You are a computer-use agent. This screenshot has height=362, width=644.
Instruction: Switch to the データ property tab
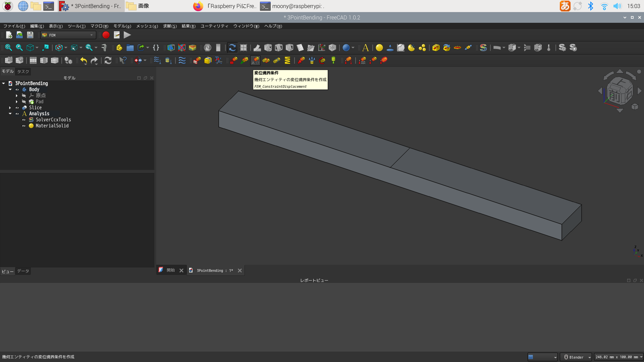pos(23,271)
